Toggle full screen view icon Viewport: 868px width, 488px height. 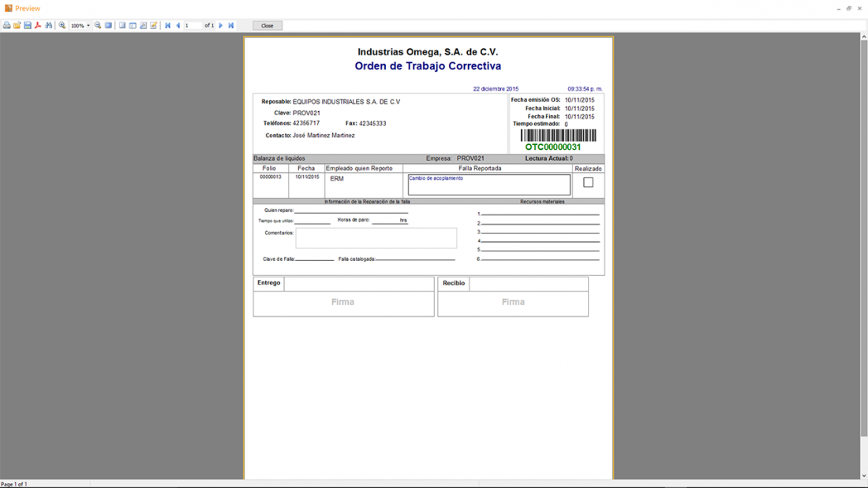(109, 26)
